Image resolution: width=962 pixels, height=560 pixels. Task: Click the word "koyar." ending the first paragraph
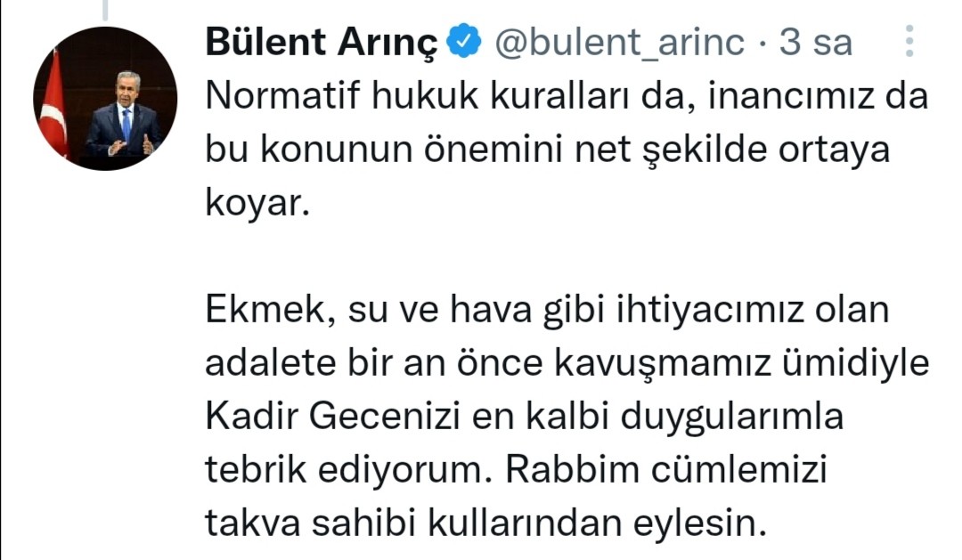coord(256,205)
